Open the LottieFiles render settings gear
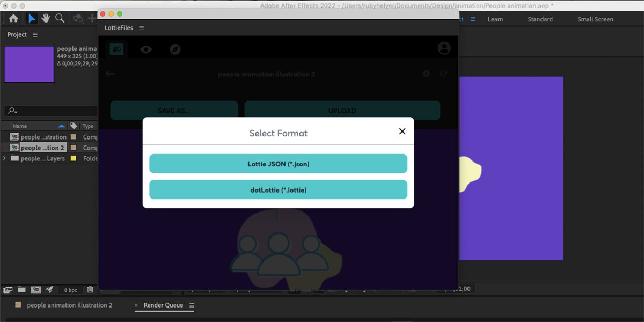Viewport: 644px width, 322px height. pyautogui.click(x=427, y=74)
